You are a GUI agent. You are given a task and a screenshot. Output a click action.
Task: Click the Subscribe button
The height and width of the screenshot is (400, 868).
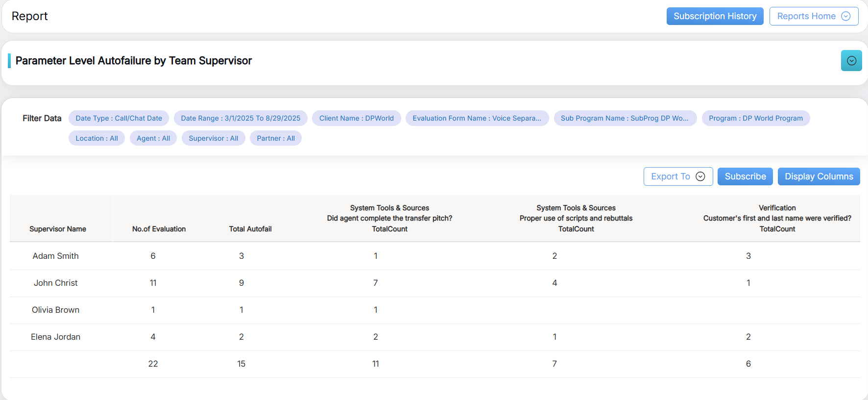coord(745,176)
